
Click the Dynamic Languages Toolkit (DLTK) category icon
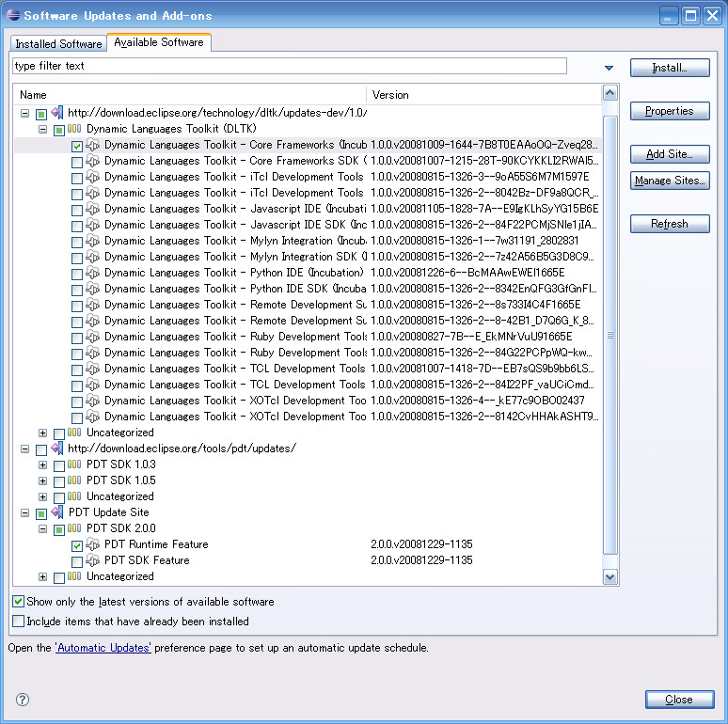[74, 129]
